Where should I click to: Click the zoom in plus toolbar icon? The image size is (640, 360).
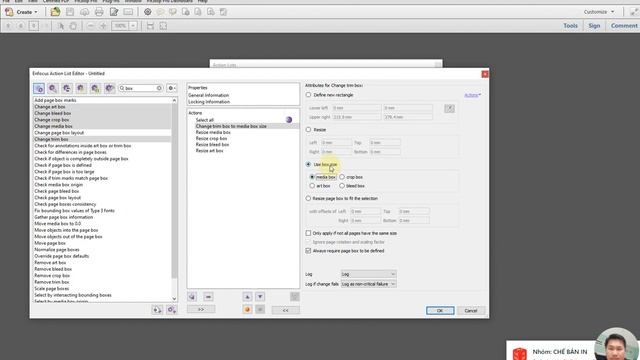pyautogui.click(x=103, y=26)
